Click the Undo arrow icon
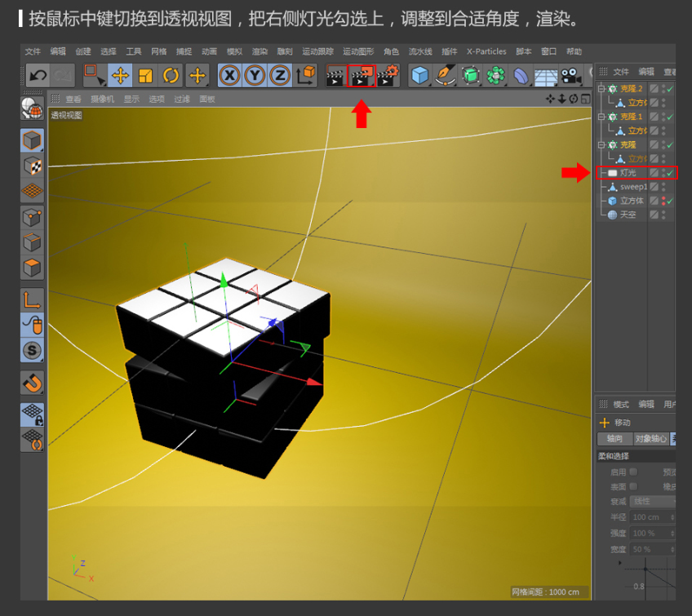This screenshot has width=692, height=616. coord(38,76)
